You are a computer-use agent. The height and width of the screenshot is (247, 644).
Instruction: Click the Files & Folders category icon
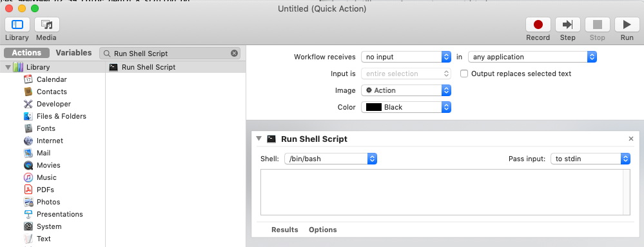coord(28,116)
